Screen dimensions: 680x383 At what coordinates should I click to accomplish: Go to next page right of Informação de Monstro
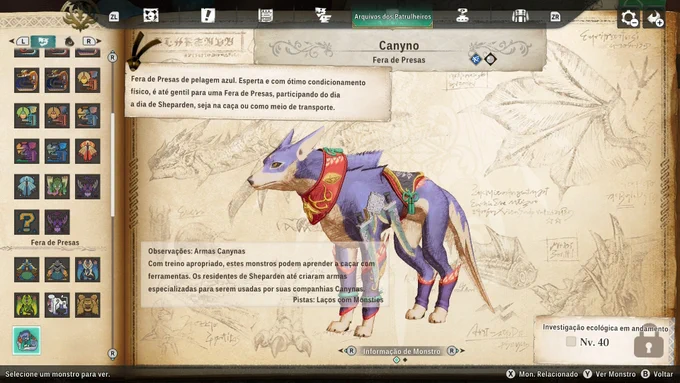(455, 351)
